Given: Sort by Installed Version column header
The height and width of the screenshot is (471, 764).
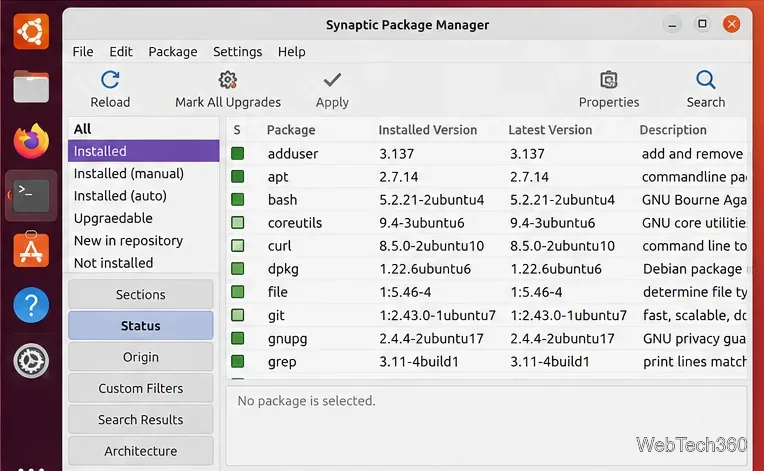Looking at the screenshot, I should 427,130.
